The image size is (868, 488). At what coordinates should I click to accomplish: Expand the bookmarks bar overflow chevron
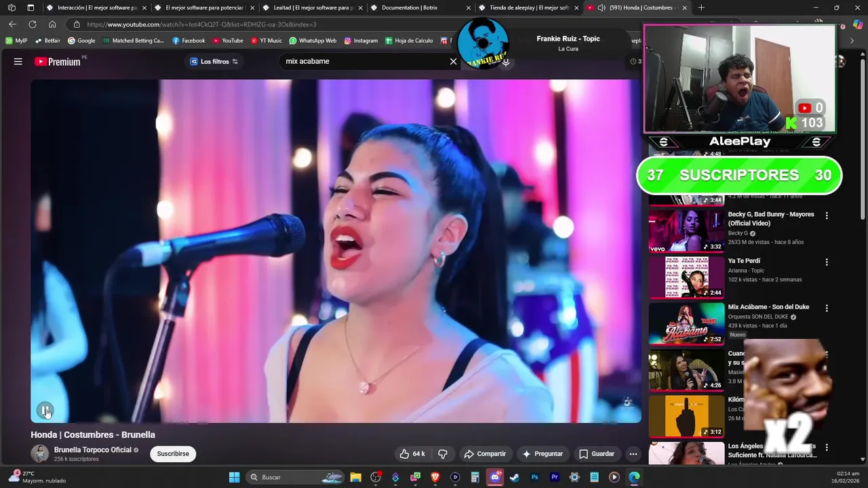(x=852, y=41)
